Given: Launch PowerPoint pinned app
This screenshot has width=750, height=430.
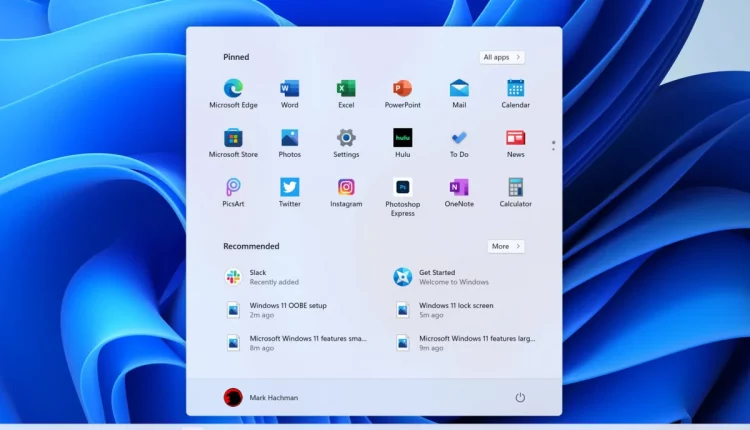Looking at the screenshot, I should (x=402, y=88).
